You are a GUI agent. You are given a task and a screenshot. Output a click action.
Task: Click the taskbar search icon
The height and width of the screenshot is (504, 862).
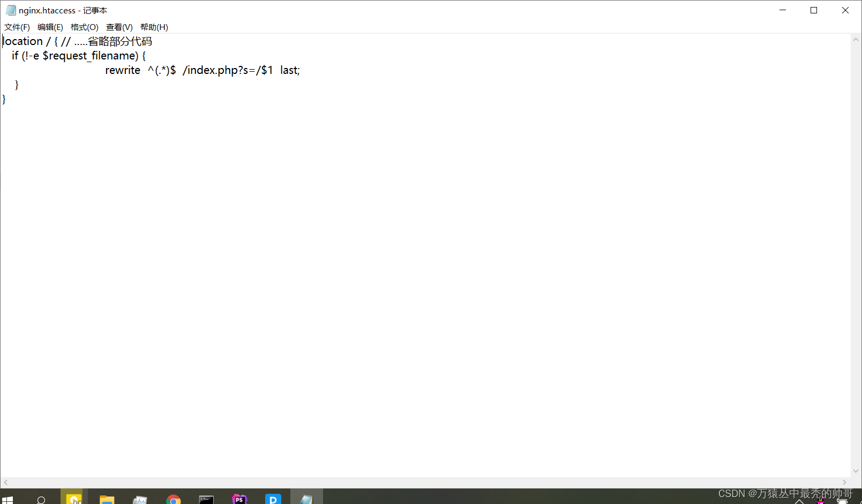point(41,500)
